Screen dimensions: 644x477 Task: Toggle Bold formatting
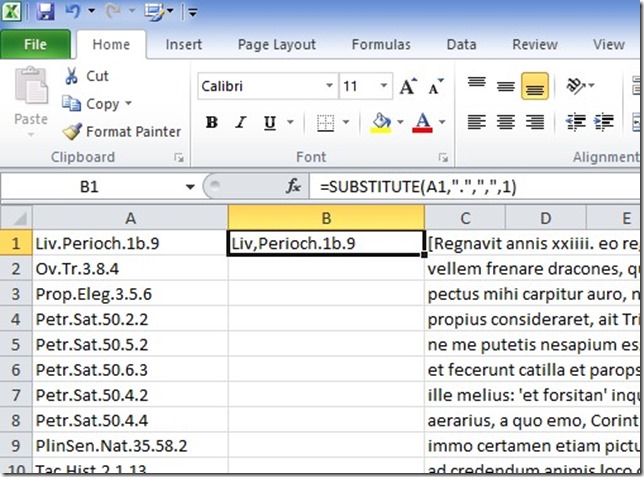pyautogui.click(x=211, y=123)
